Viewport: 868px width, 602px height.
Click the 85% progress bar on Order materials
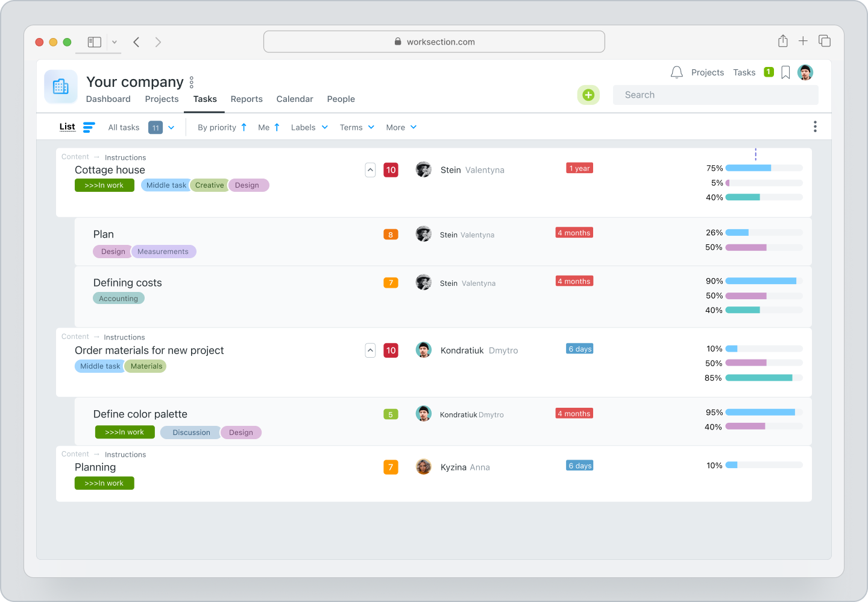pos(759,378)
